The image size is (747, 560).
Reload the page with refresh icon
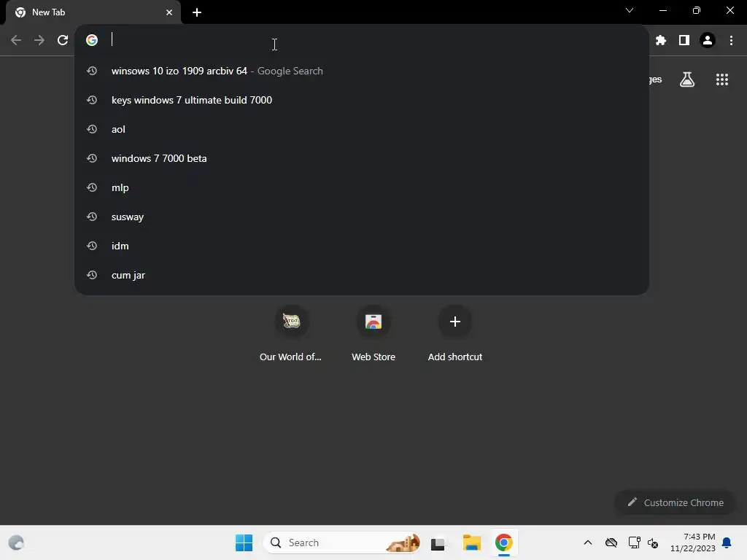click(63, 40)
